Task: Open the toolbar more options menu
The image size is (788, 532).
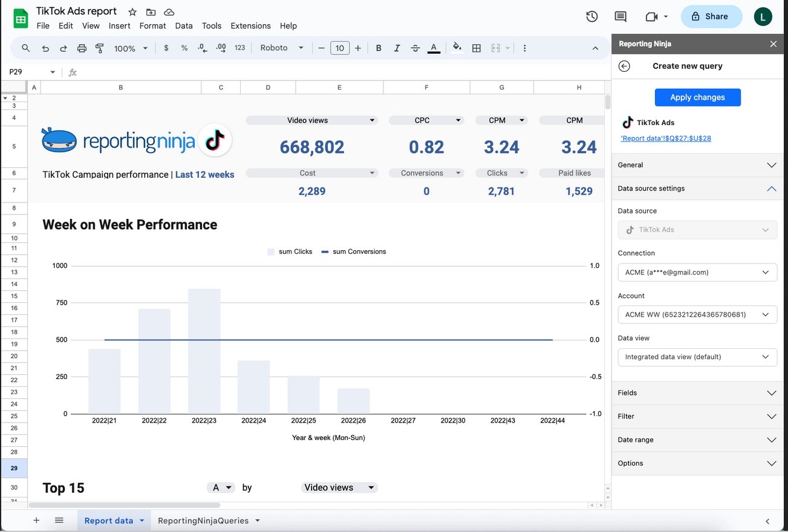Action: pos(524,48)
